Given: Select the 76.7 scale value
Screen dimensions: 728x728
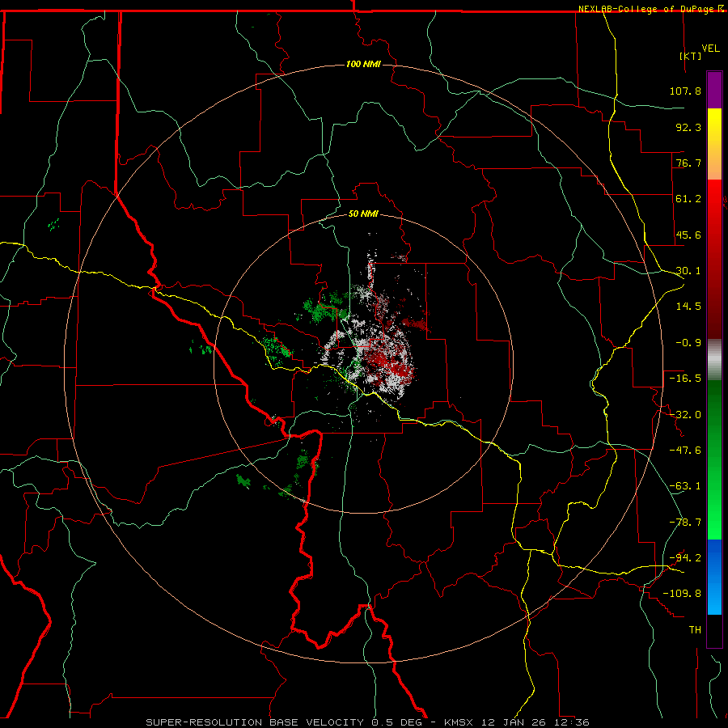Looking at the screenshot, I should [x=688, y=163].
